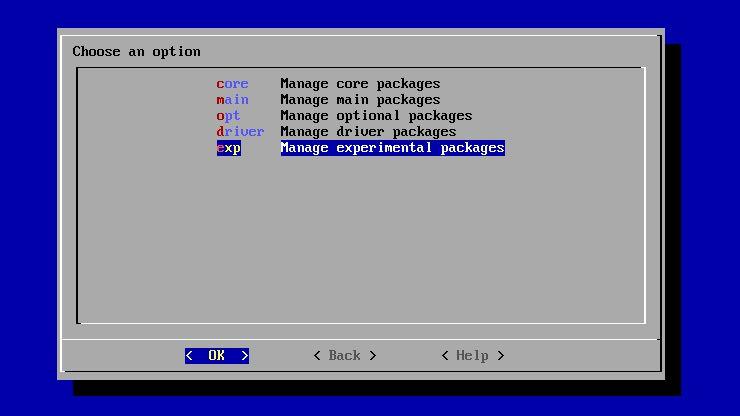Open 'Manage experimental packages' highlighted row
Screen dimensions: 740x416
(392, 148)
